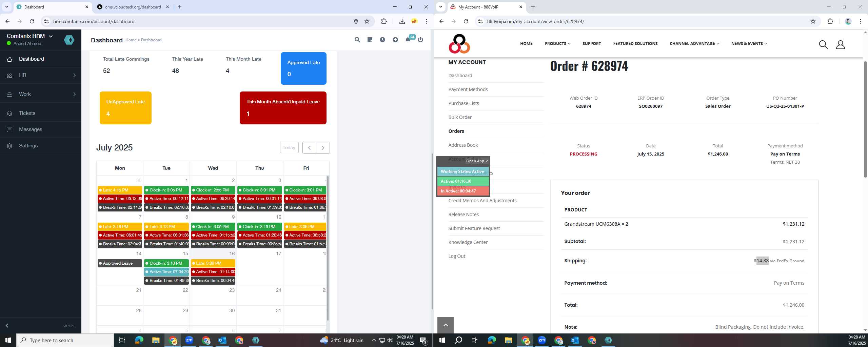The width and height of the screenshot is (868, 347).
Task: Open the sticky notes icon in HRM header
Action: (370, 40)
